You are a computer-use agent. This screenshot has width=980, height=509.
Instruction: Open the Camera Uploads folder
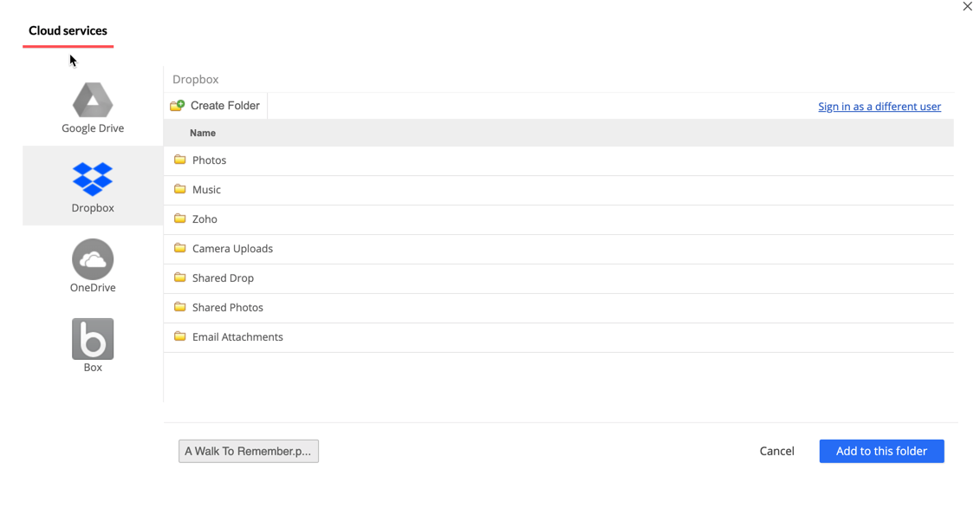[x=232, y=249]
